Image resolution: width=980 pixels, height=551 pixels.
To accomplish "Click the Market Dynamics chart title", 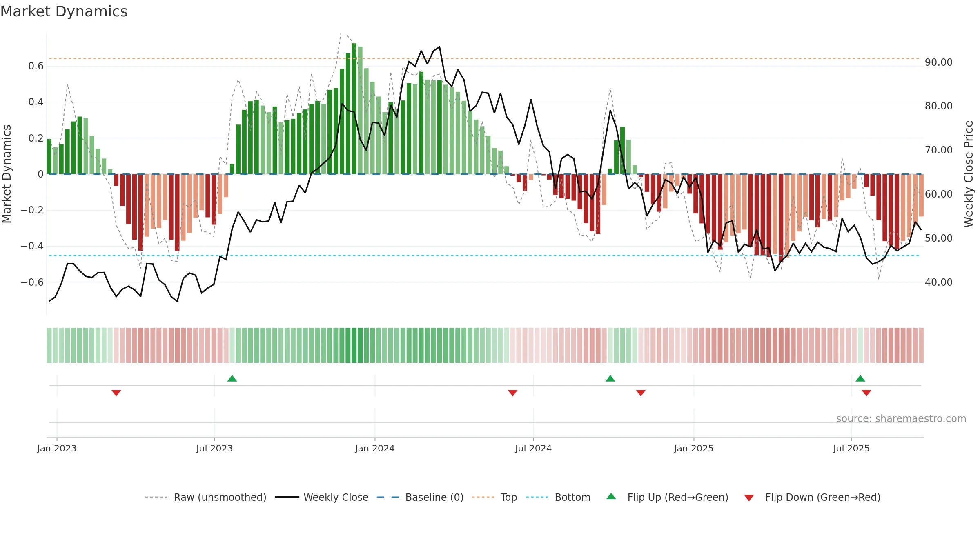I will click(x=64, y=11).
